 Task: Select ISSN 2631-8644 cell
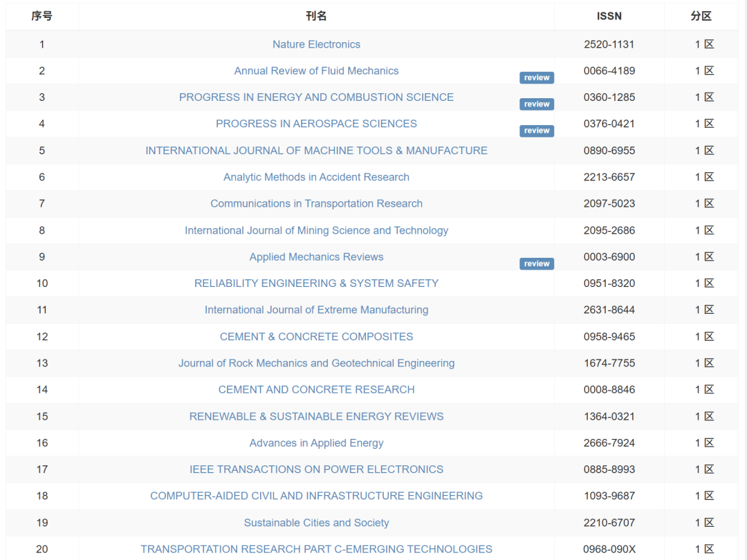click(609, 310)
